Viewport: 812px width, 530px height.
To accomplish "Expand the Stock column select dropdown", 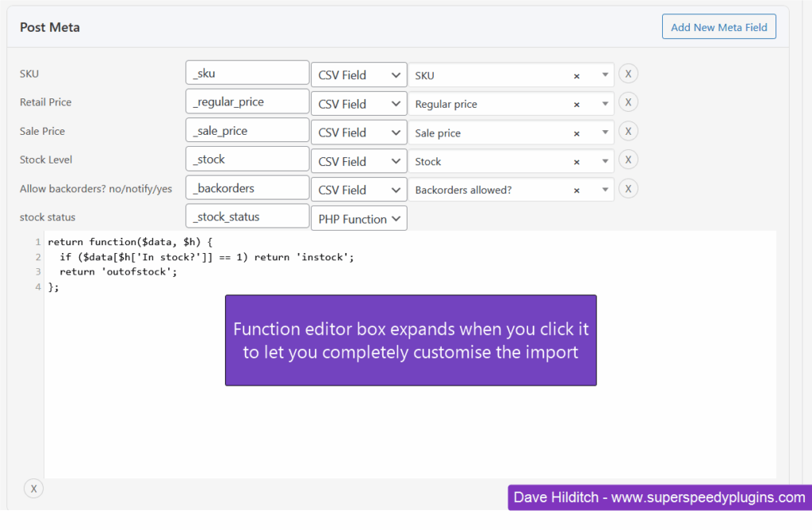I will coord(604,162).
